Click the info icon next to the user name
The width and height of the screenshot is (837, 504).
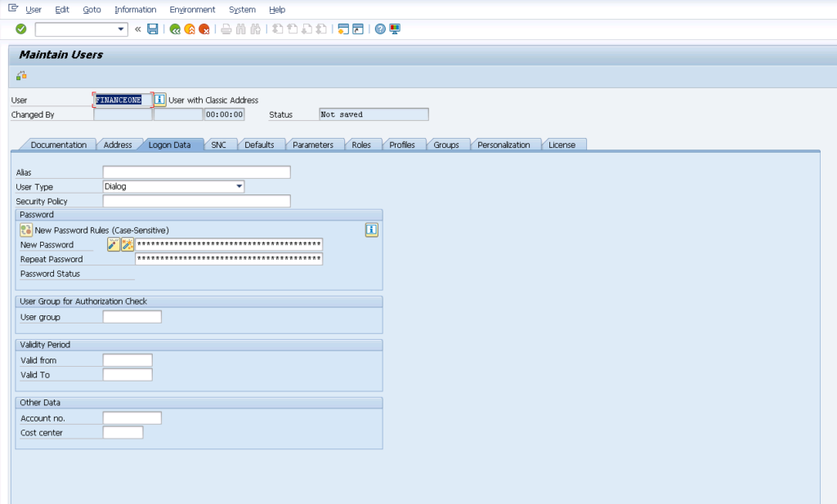[x=159, y=100]
